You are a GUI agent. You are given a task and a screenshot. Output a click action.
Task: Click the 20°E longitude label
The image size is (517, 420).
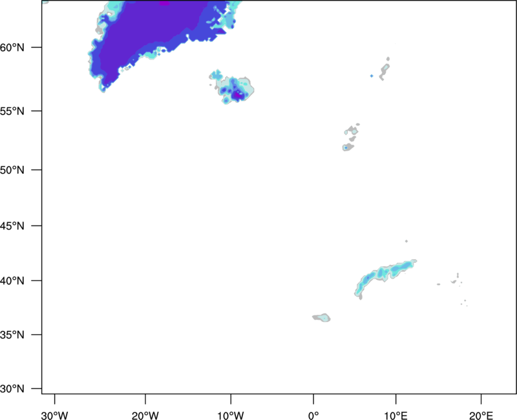[481, 415]
